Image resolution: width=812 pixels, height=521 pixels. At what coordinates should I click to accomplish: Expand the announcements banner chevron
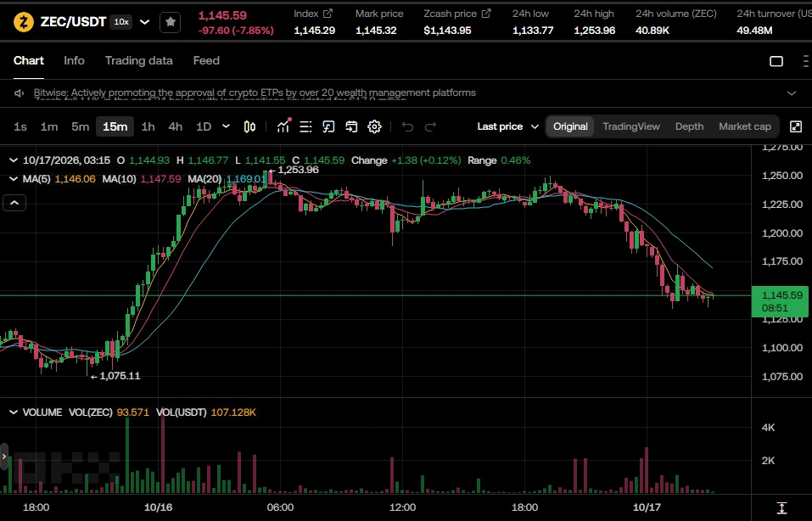(792, 93)
